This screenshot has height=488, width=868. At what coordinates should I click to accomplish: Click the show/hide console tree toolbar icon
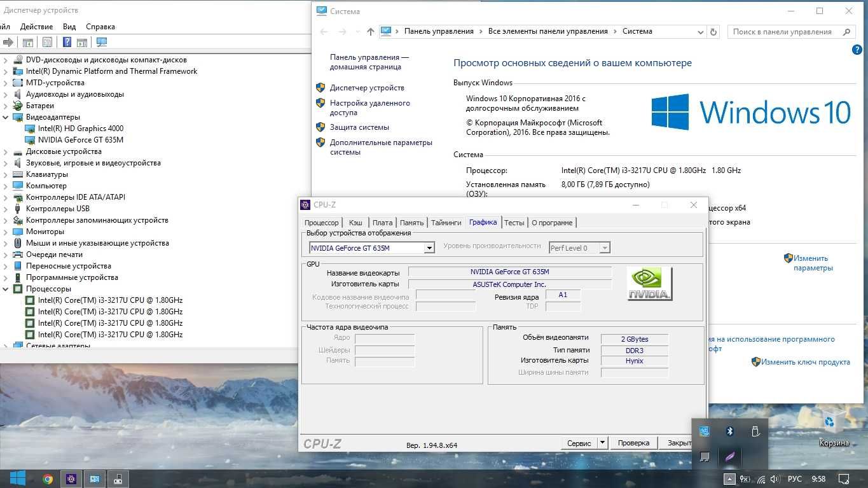28,42
